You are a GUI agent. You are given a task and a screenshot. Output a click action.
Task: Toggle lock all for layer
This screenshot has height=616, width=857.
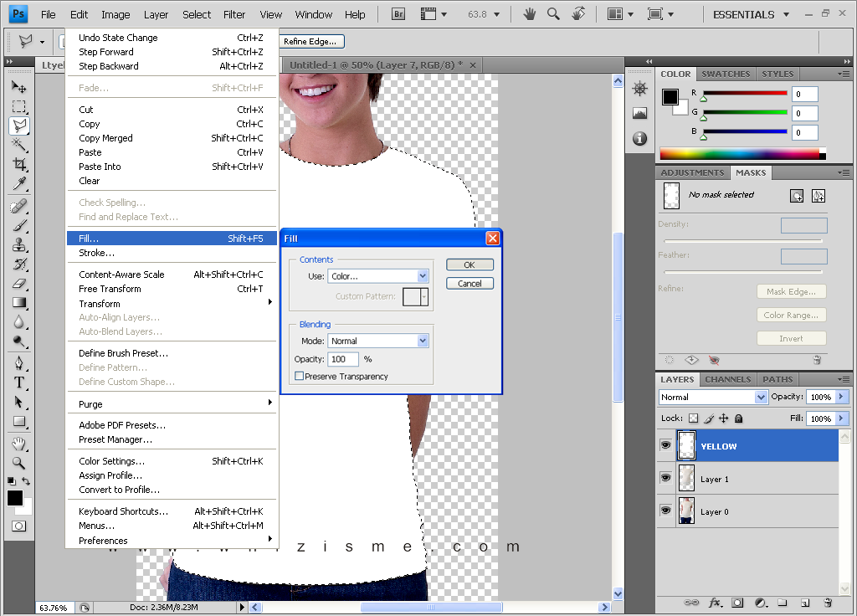[x=738, y=418]
